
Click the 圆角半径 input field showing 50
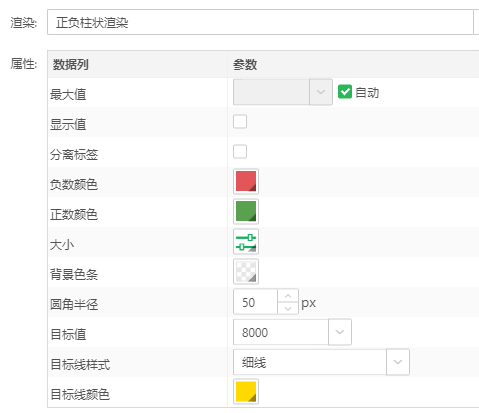255,302
